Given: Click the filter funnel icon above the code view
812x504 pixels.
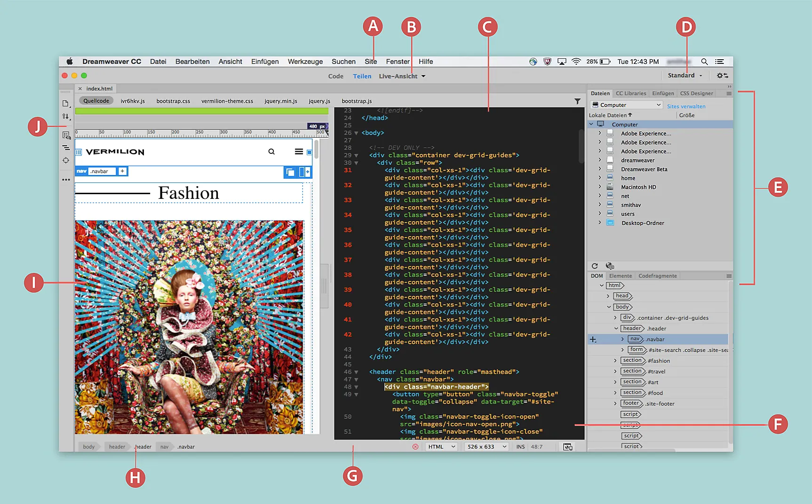Looking at the screenshot, I should [x=578, y=101].
